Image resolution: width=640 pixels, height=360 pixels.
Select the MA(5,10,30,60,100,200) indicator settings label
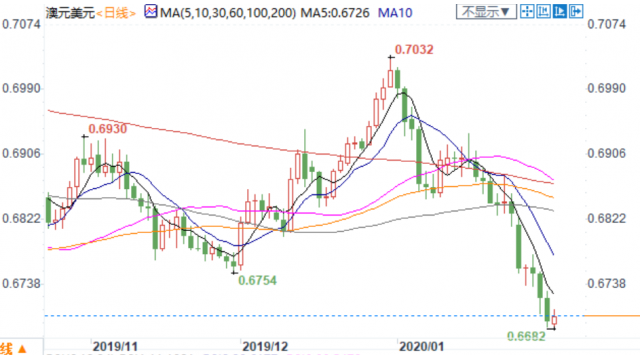tap(228, 13)
